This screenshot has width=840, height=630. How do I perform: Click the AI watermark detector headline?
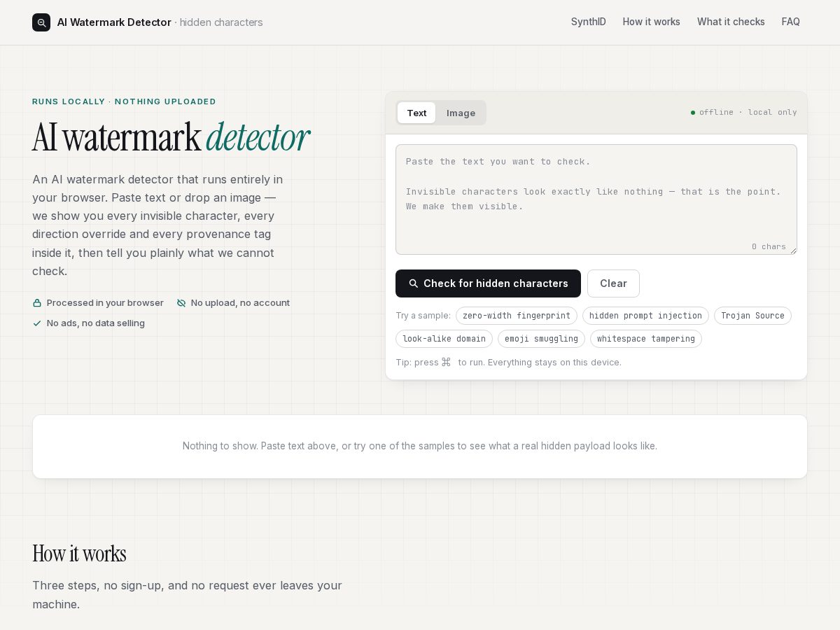pos(171,137)
